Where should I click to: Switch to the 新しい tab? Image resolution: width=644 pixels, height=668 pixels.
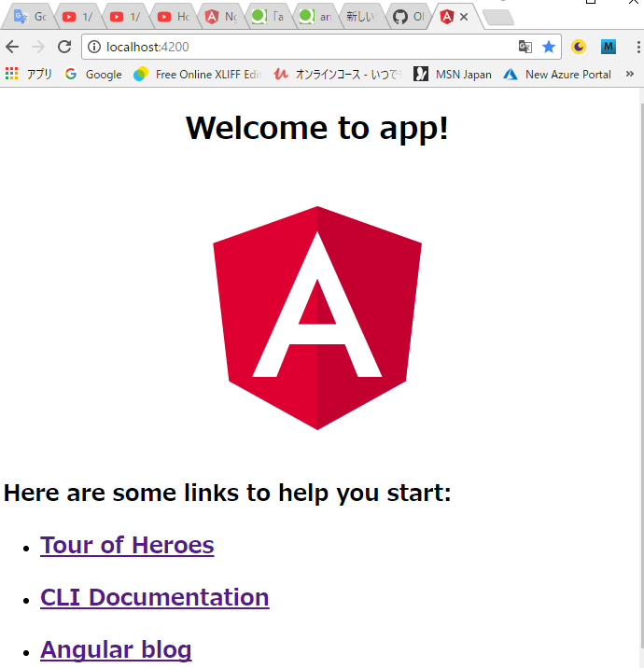click(x=363, y=17)
